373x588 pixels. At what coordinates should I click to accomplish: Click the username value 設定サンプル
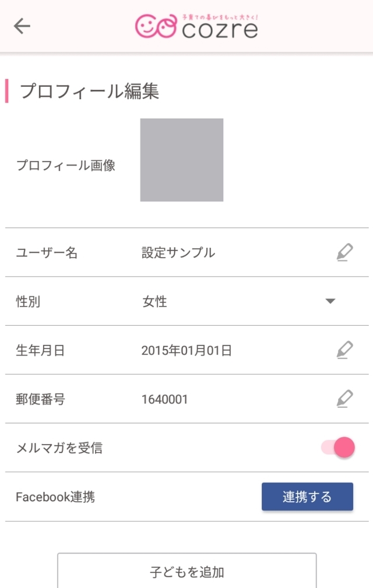click(178, 252)
